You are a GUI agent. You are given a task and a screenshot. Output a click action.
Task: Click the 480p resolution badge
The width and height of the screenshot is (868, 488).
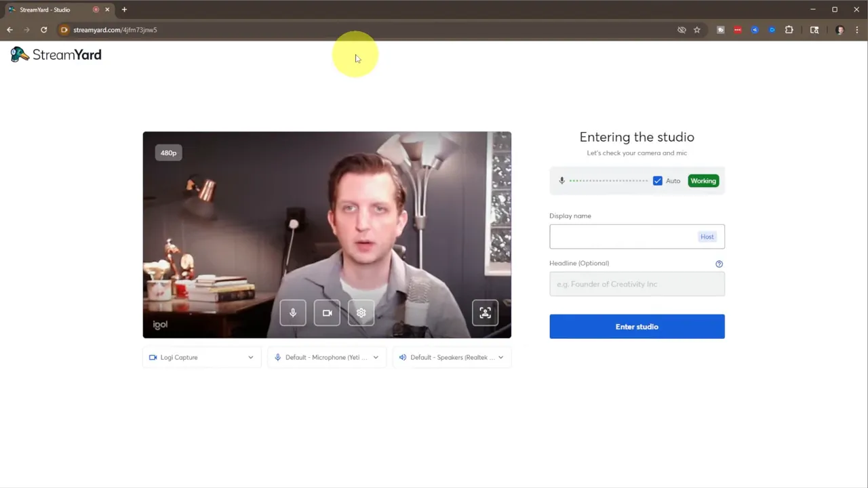(x=168, y=153)
